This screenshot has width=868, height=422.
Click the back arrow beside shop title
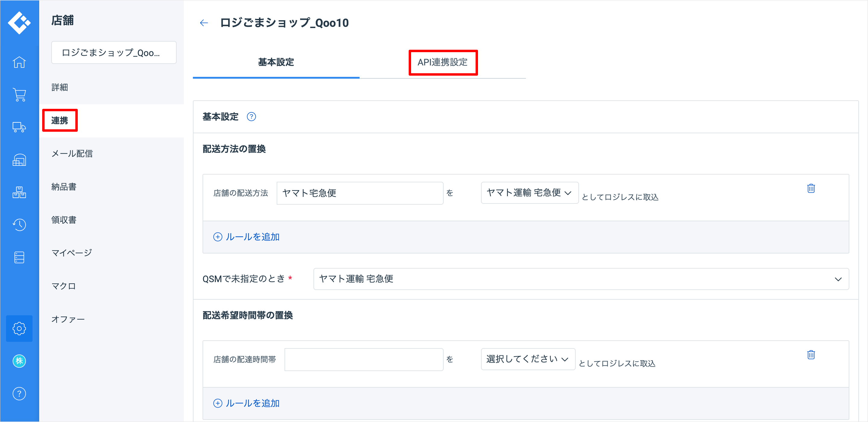coord(204,23)
